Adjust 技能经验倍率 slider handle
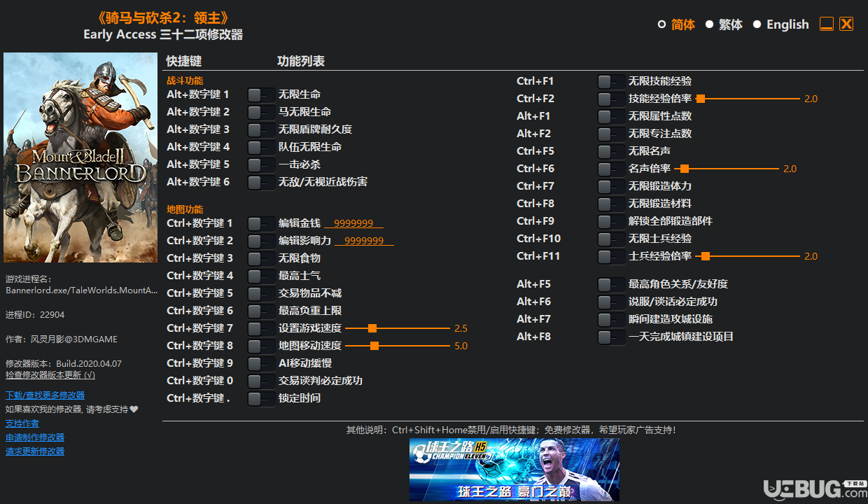Screen dimensions: 868x504 pyautogui.click(x=700, y=99)
